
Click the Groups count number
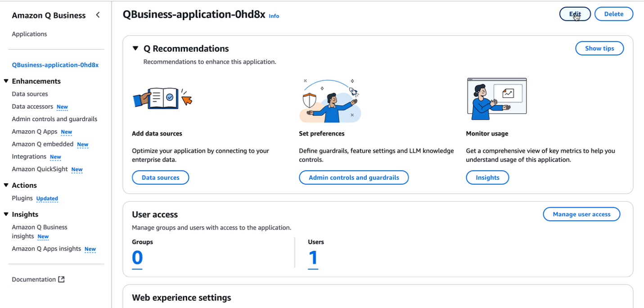tap(137, 258)
